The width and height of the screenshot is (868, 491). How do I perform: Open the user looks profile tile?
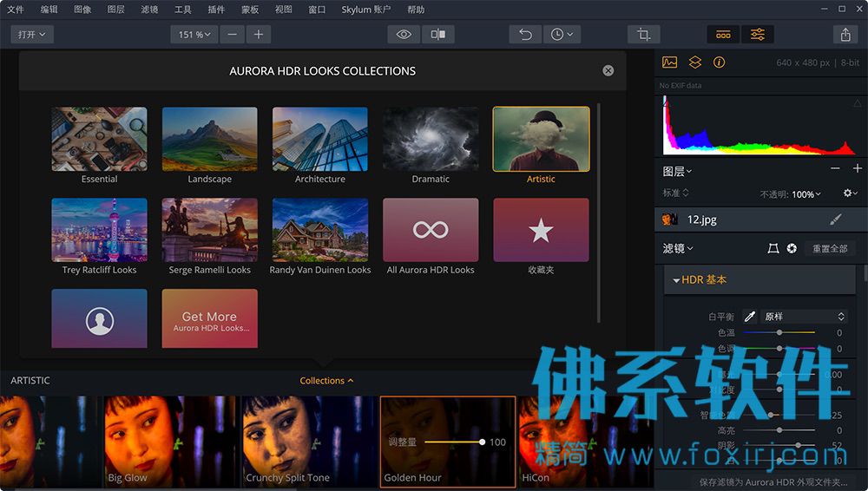99,319
